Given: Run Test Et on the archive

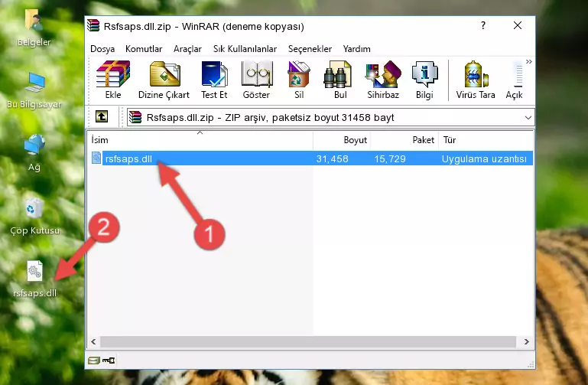Looking at the screenshot, I should point(214,80).
